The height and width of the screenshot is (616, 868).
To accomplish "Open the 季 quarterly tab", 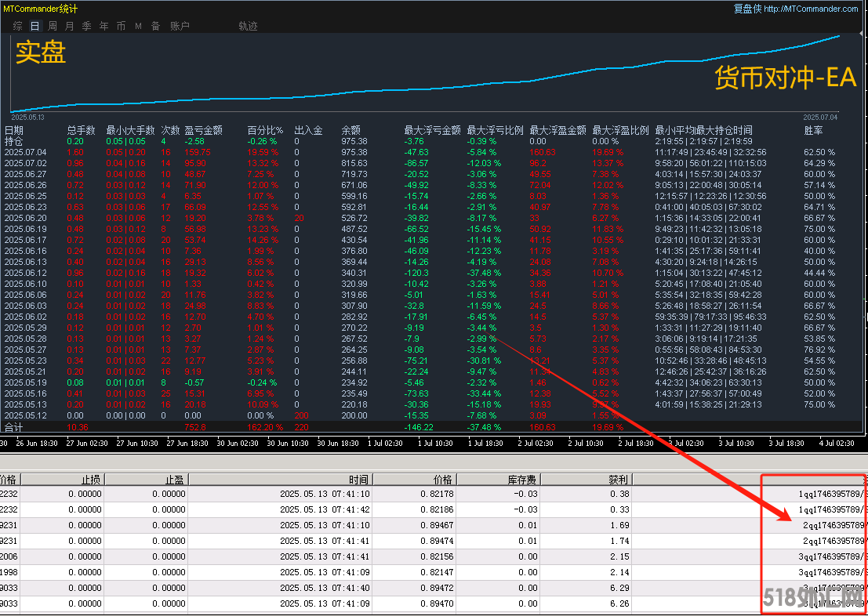I will 86,26.
